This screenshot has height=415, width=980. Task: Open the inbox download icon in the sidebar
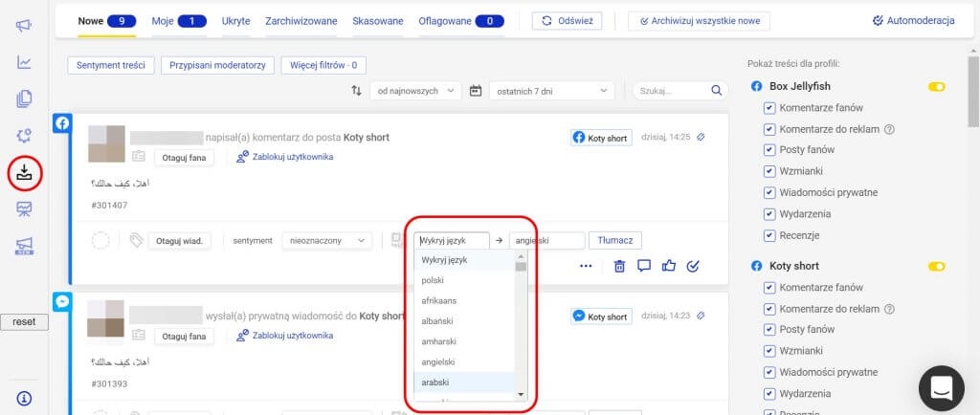pos(24,173)
